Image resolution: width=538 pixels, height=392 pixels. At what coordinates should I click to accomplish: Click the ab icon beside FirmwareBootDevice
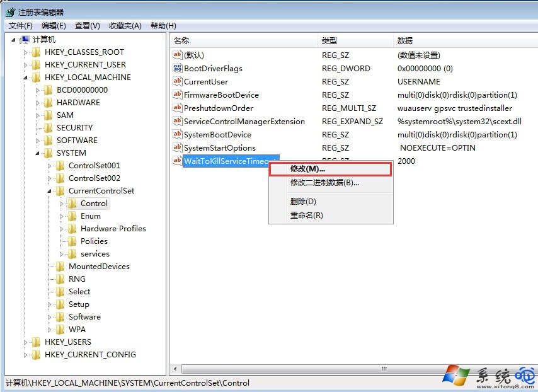click(178, 95)
